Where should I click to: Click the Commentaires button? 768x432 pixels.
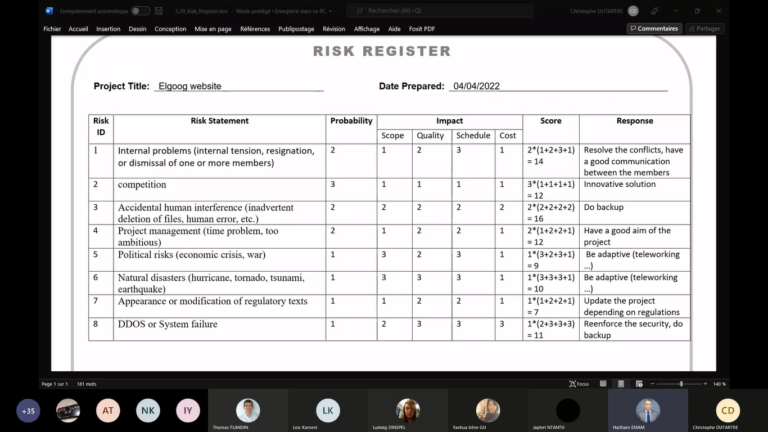[x=654, y=28]
